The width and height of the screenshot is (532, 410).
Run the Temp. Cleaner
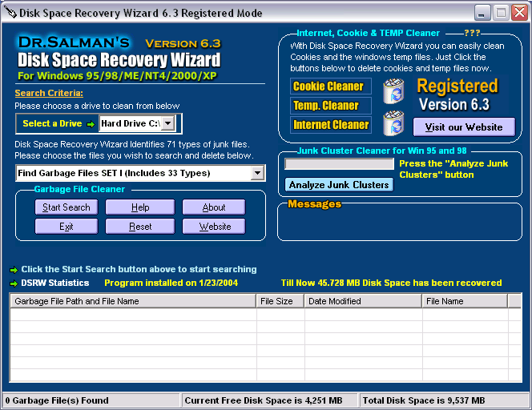click(331, 106)
